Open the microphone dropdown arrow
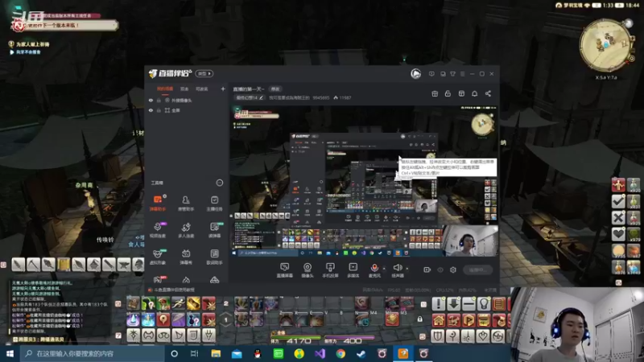The width and height of the screenshot is (644, 362). pyautogui.click(x=384, y=269)
